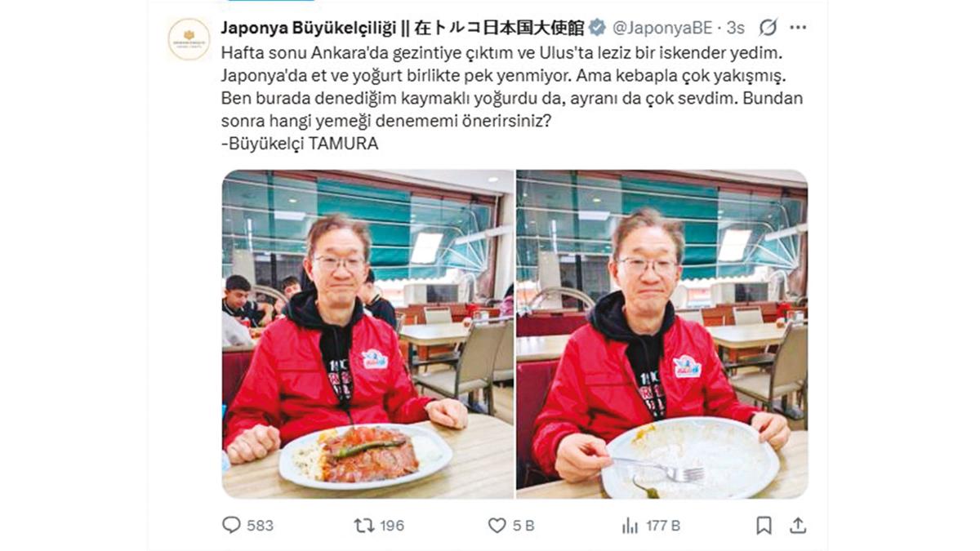
Task: Click the Grok slashed-circle icon
Action: tap(768, 28)
